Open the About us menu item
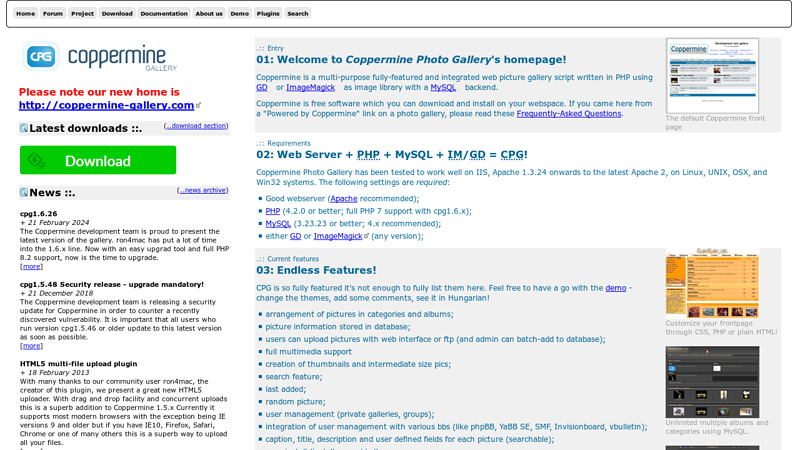The height and width of the screenshot is (450, 800). click(209, 13)
